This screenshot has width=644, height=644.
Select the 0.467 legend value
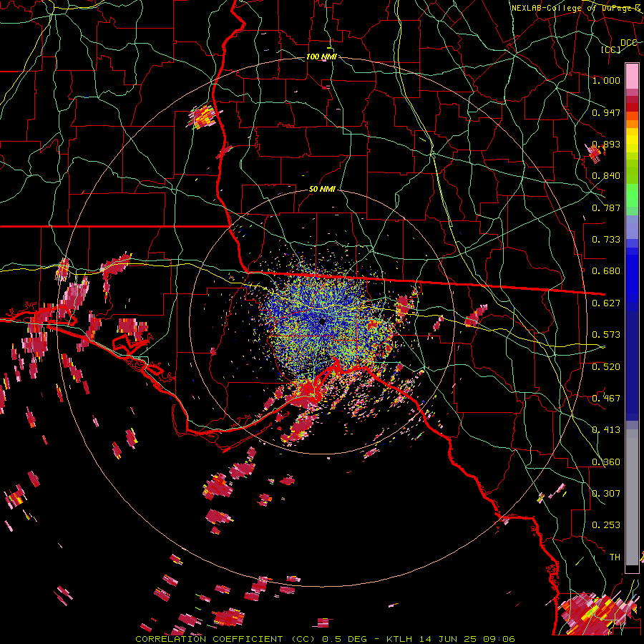coord(606,399)
